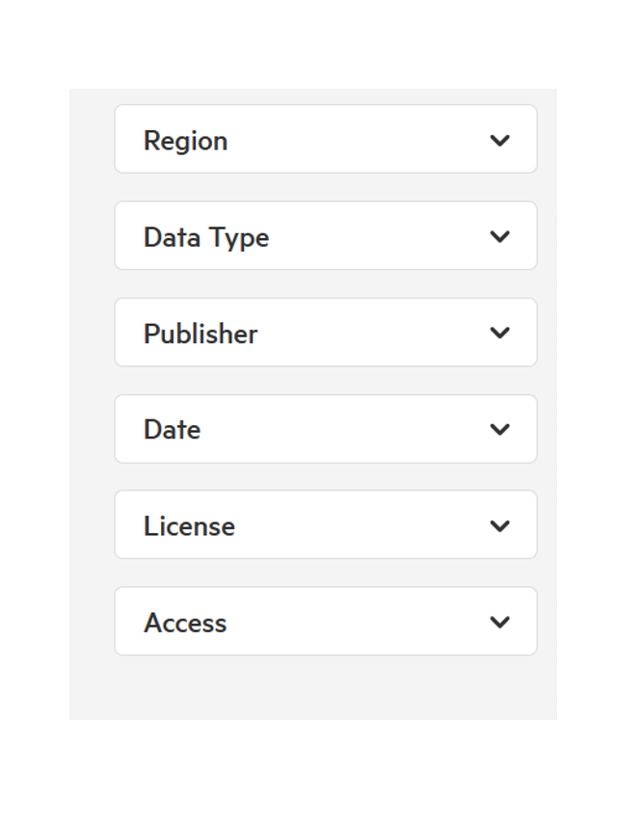The image size is (644, 827).
Task: Click the chevron arrow beside Data Type
Action: [x=499, y=236]
